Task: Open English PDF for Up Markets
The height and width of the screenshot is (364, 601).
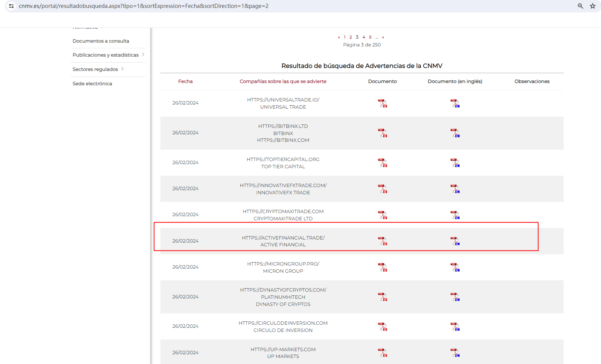Action: [x=455, y=353]
